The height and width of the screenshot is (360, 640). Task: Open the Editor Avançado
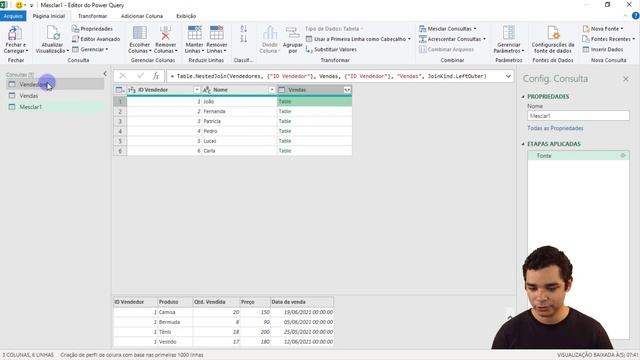(x=96, y=39)
